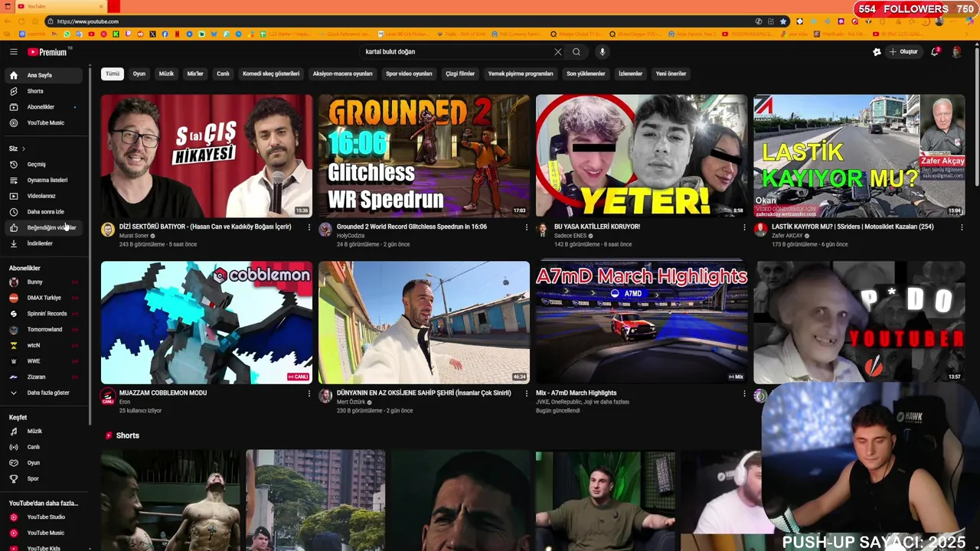Open Murat Soner channel link
Image resolution: width=980 pixels, height=551 pixels.
click(134, 236)
